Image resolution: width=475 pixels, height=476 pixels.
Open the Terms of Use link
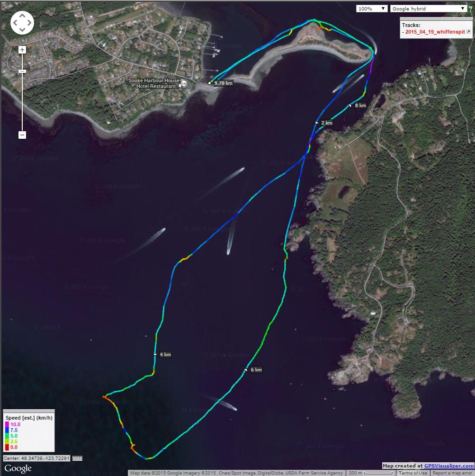pos(413,473)
